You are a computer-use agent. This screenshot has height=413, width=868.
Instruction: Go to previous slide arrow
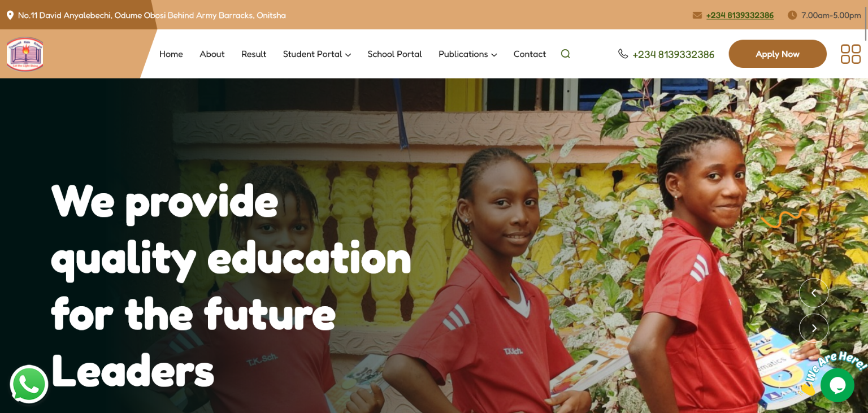pyautogui.click(x=814, y=293)
